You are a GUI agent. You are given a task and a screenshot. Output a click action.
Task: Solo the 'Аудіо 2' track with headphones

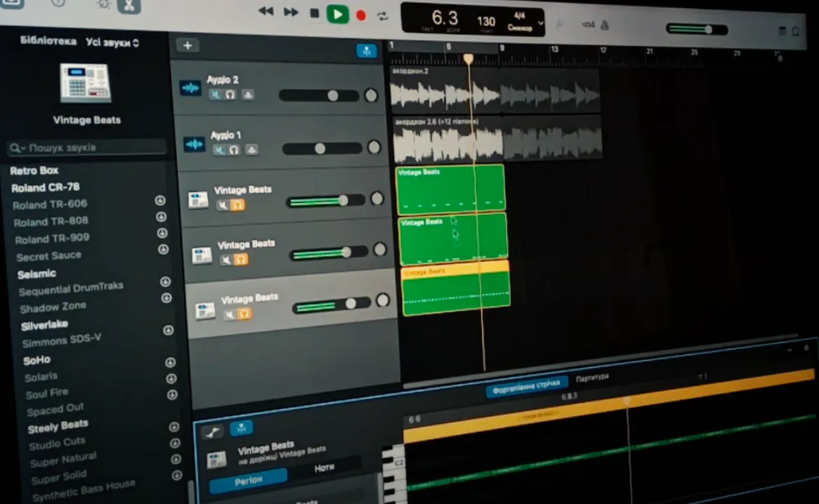click(230, 95)
